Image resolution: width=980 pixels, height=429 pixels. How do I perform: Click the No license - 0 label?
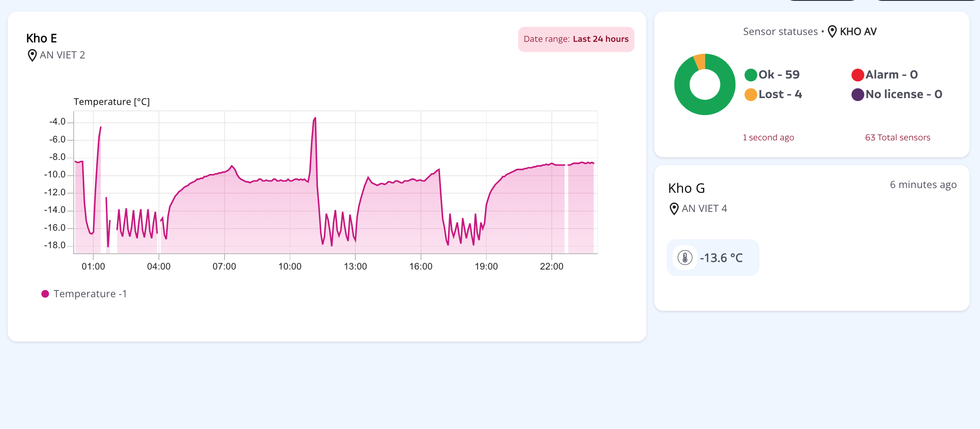coord(904,94)
